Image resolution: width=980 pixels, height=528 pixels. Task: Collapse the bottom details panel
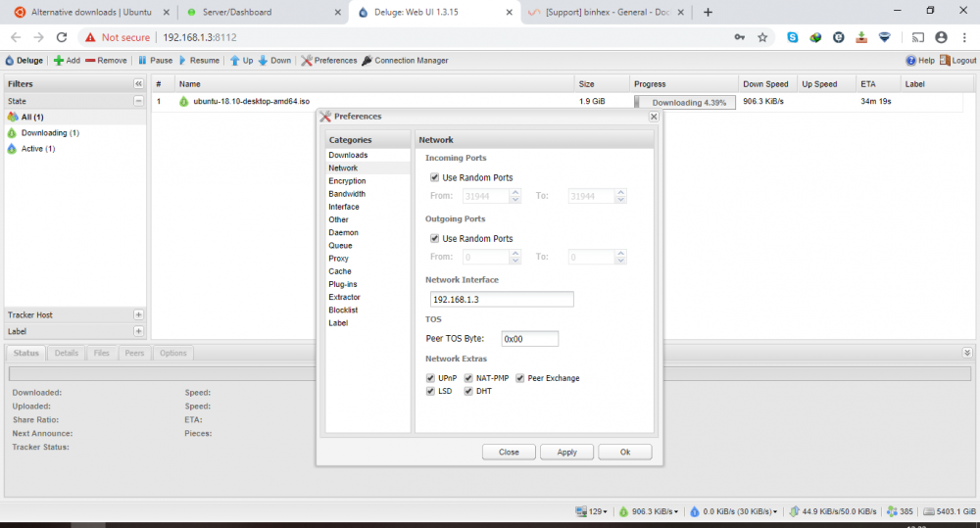967,353
